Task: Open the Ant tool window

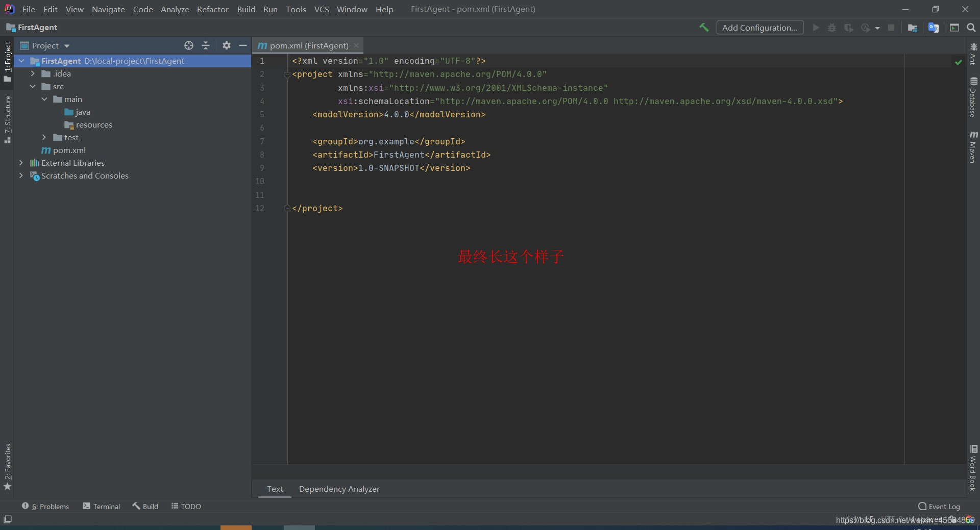Action: coord(973,54)
